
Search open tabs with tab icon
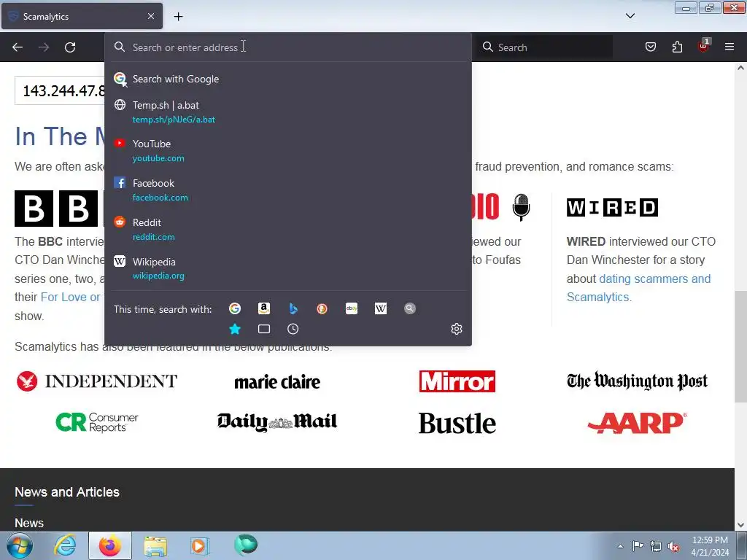(x=264, y=329)
